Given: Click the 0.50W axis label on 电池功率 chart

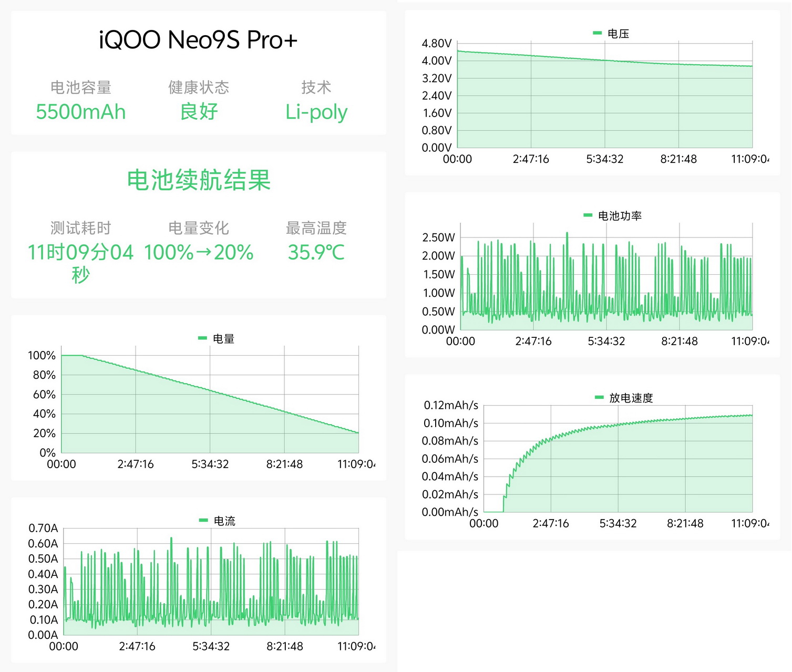Looking at the screenshot, I should [x=439, y=312].
